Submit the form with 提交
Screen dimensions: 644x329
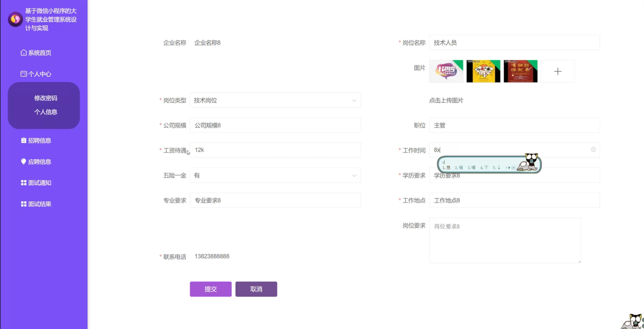211,289
